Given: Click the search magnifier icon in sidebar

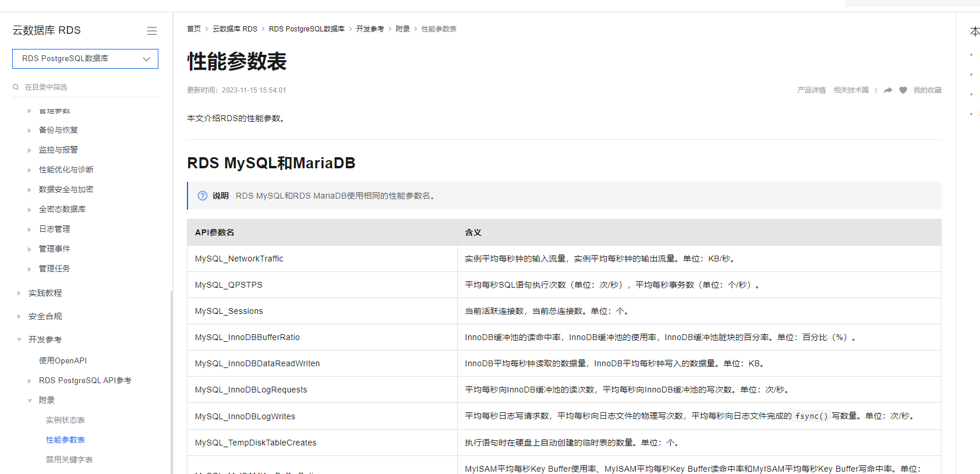Looking at the screenshot, I should 16,87.
